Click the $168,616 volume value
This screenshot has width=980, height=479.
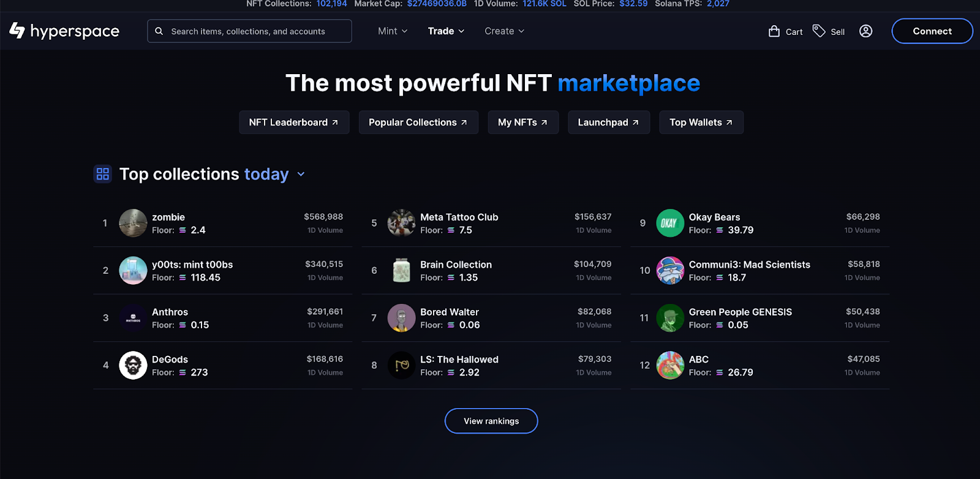click(325, 359)
